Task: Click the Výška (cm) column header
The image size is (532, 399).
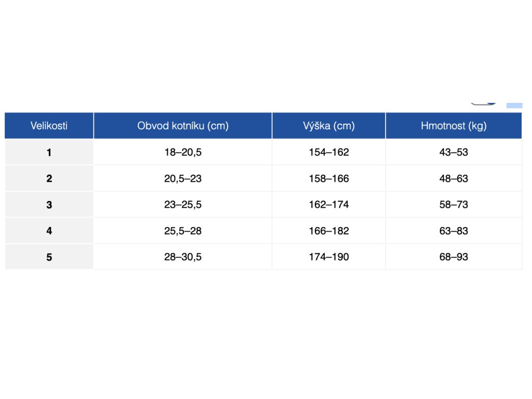Action: coord(328,126)
